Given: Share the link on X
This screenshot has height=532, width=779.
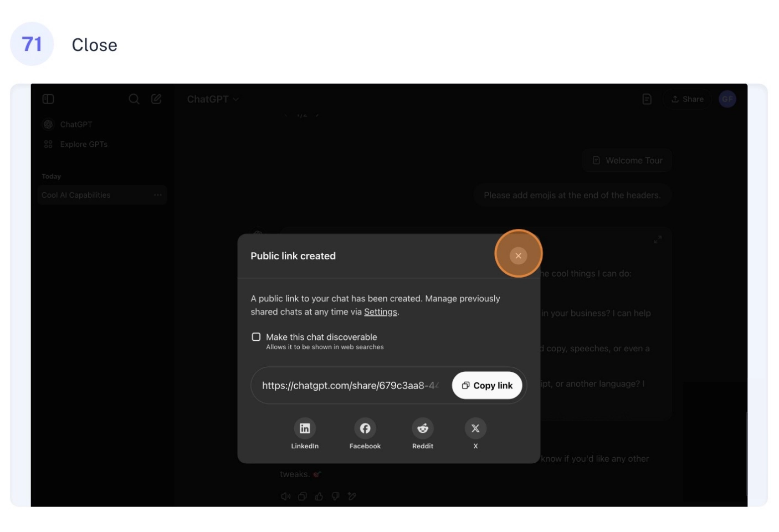Looking at the screenshot, I should pos(475,428).
